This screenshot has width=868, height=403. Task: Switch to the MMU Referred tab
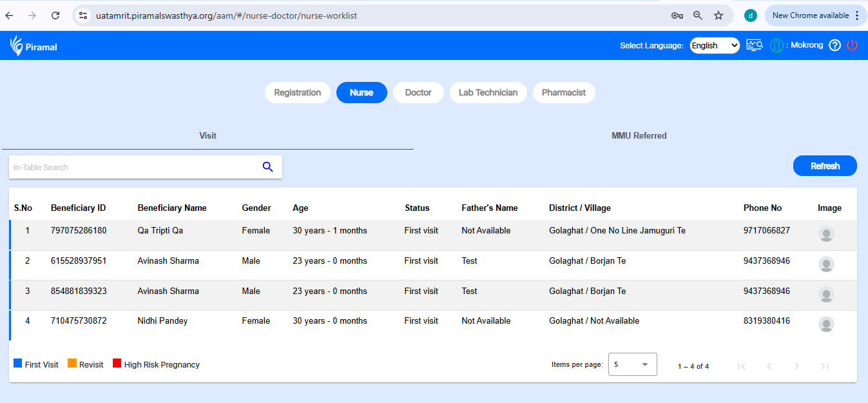click(639, 136)
